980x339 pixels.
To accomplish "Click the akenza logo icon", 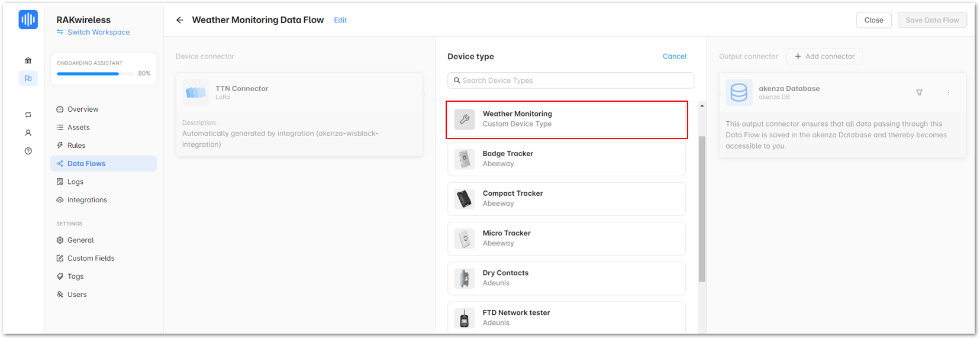I will tap(28, 20).
